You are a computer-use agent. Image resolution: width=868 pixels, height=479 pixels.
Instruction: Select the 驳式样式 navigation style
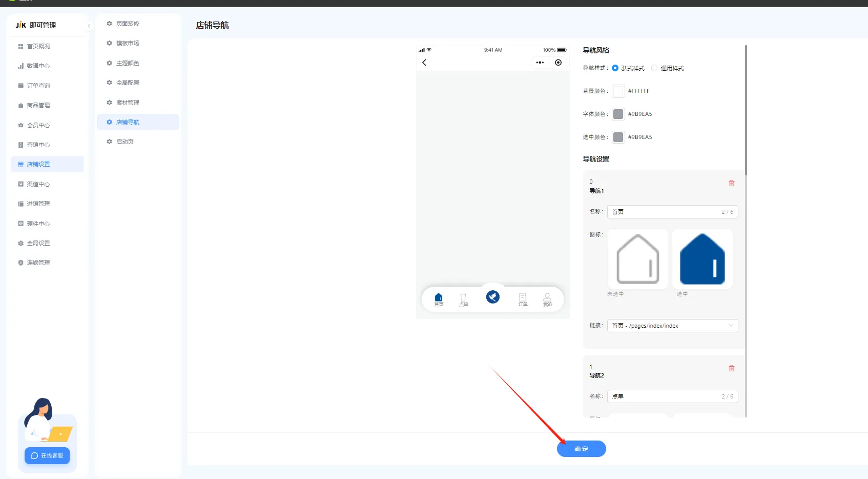click(x=615, y=68)
